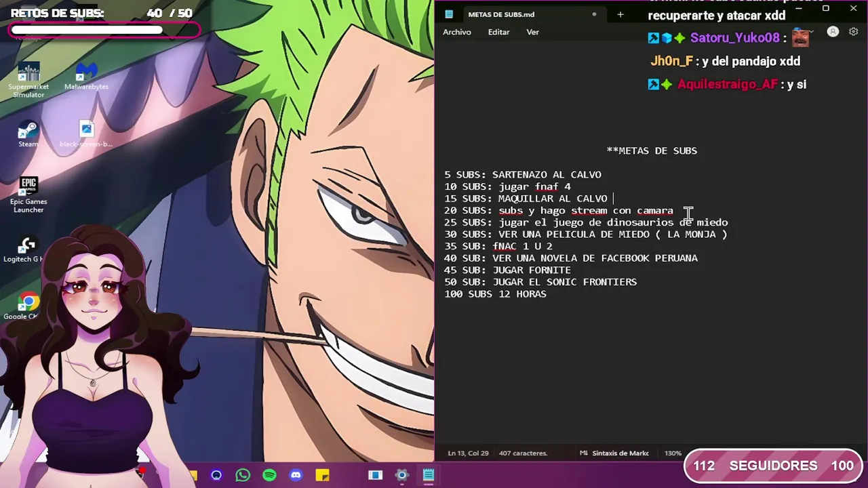Click the Sintaxis de Markdown status item
Screen dimensions: 868x488
click(x=615, y=453)
